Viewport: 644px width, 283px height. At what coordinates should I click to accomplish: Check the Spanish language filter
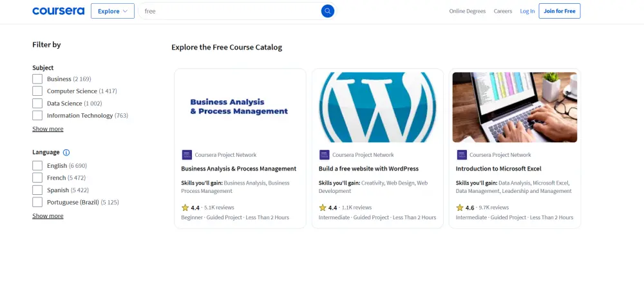coord(37,190)
